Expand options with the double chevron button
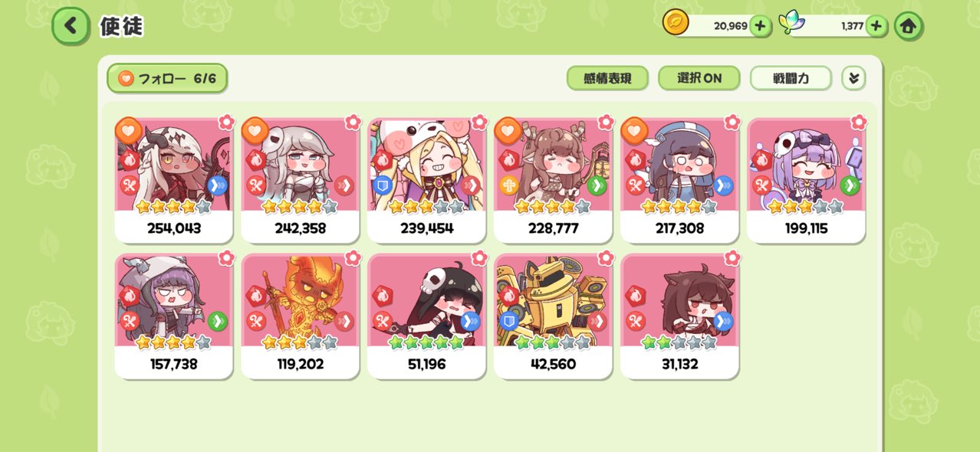 click(x=853, y=78)
